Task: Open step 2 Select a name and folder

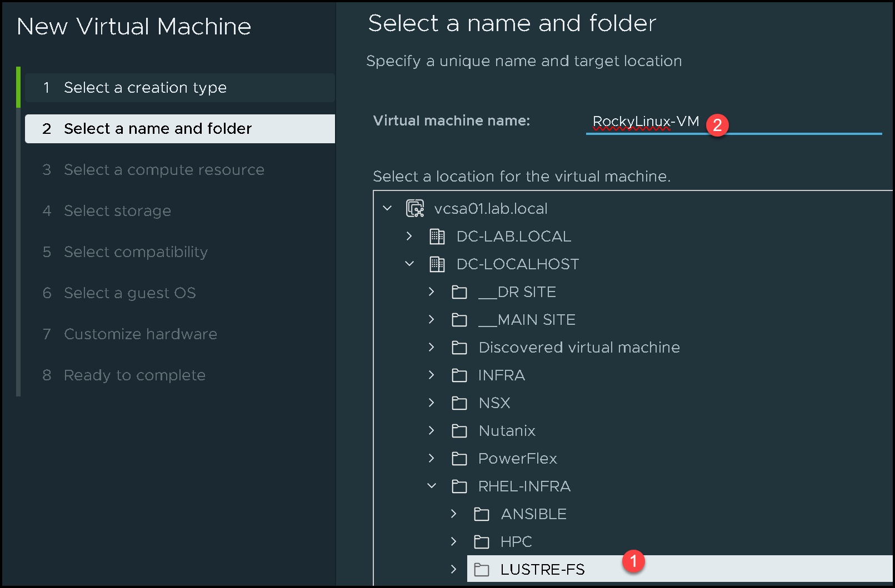Action: 158,129
